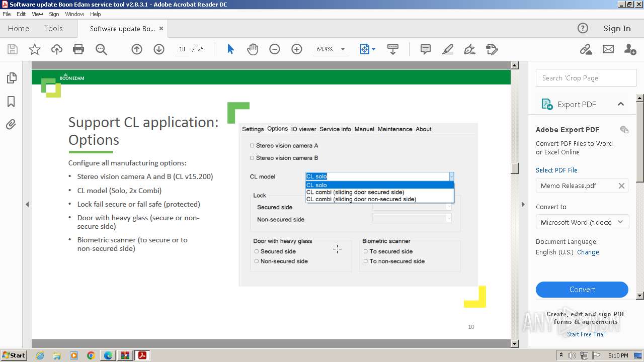
Task: Click the Sign In button
Action: (x=617, y=28)
